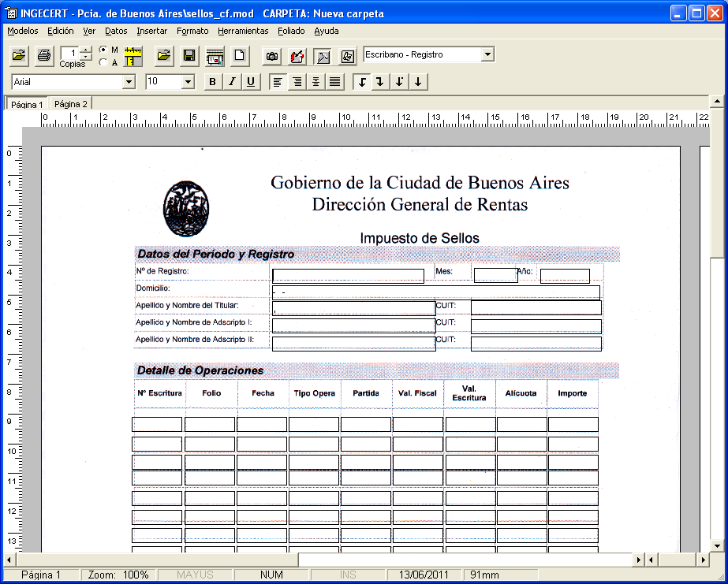Open the Edición menu
Viewport: 728px width, 584px height.
(61, 31)
